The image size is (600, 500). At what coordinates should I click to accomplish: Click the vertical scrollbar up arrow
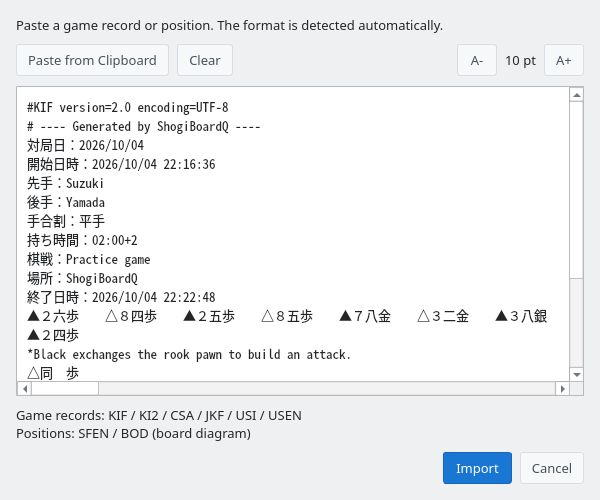tap(577, 94)
